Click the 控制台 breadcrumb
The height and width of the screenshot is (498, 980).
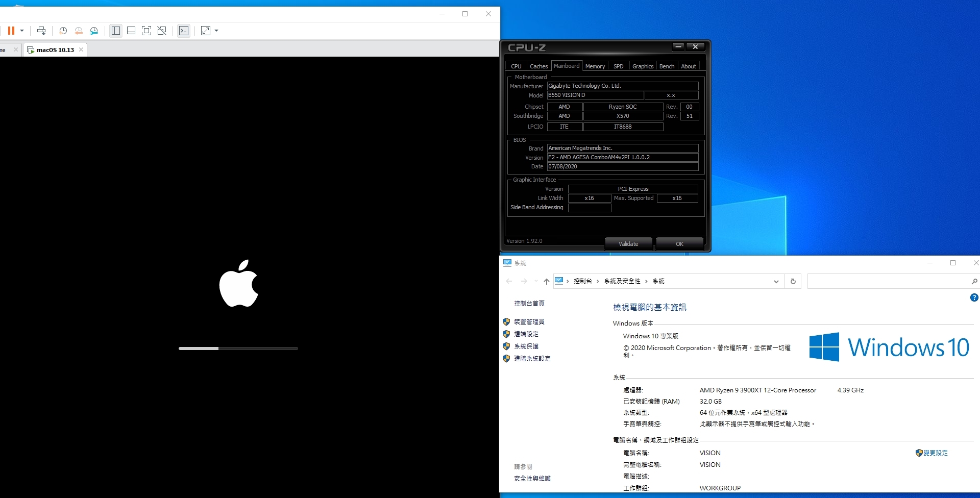tap(582, 281)
